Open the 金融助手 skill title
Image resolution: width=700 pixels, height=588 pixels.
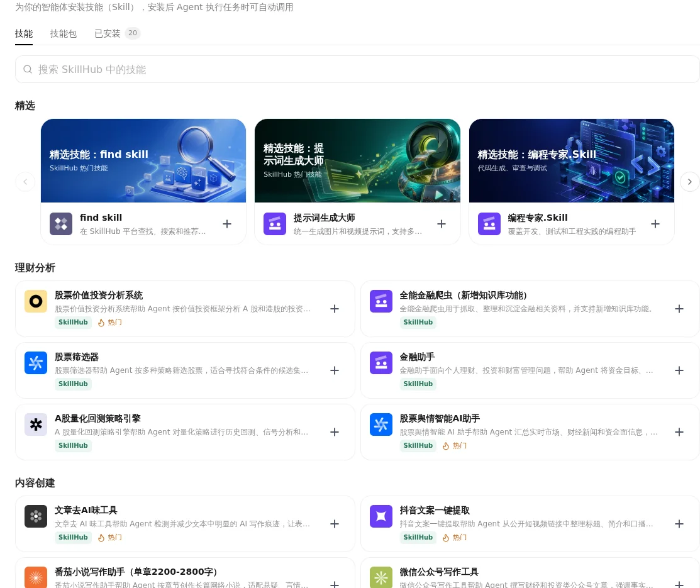417,357
